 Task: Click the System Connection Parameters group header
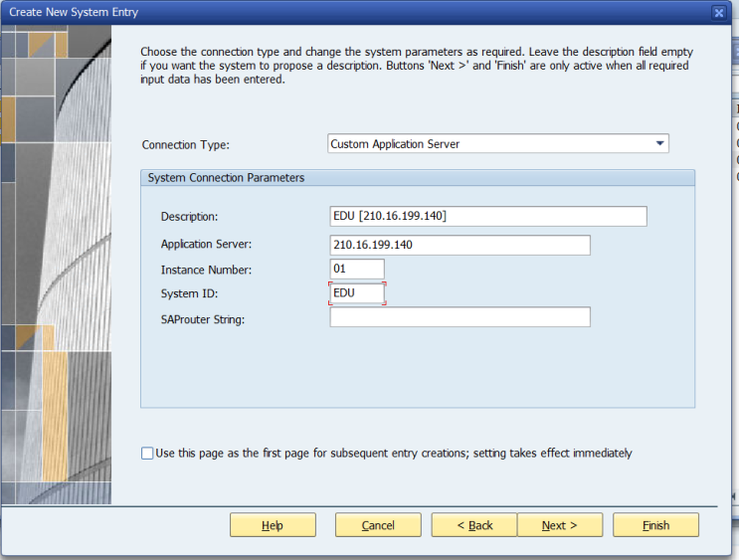coord(418,178)
